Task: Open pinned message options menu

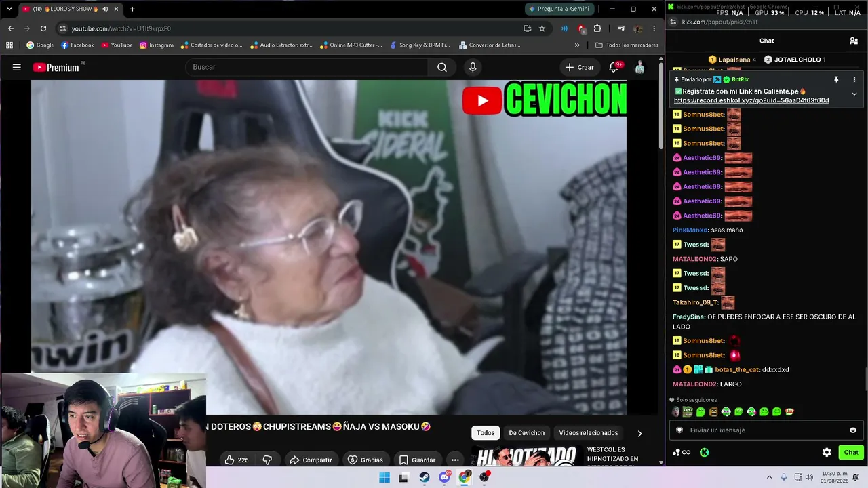Action: [x=854, y=79]
